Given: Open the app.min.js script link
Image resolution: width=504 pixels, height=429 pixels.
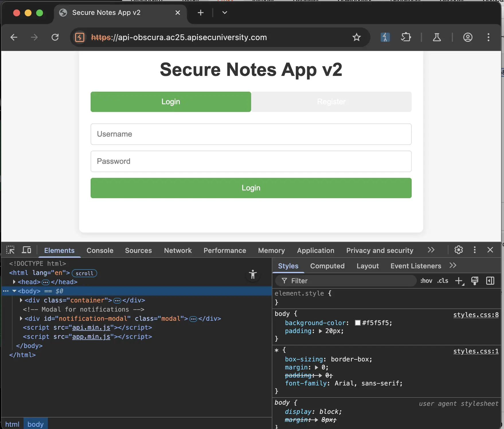Looking at the screenshot, I should [x=91, y=336].
